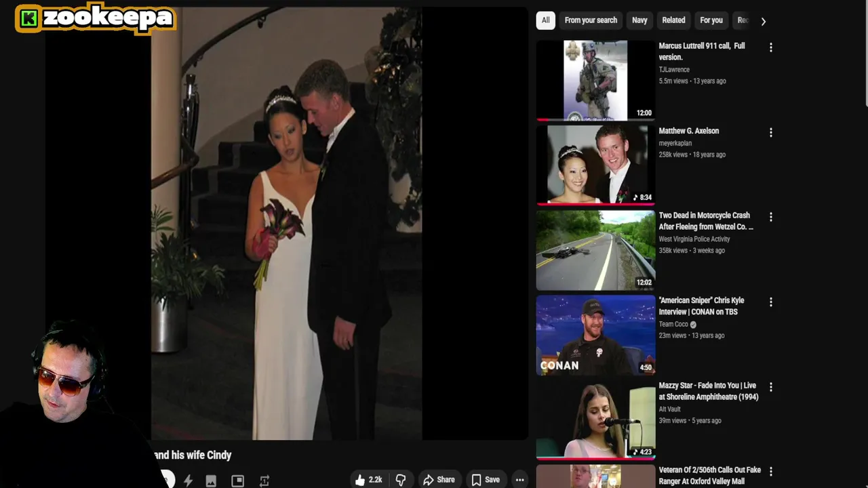This screenshot has width=868, height=488.
Task: Open title 'Two Dead in Motorcycle Crash'
Action: point(706,221)
